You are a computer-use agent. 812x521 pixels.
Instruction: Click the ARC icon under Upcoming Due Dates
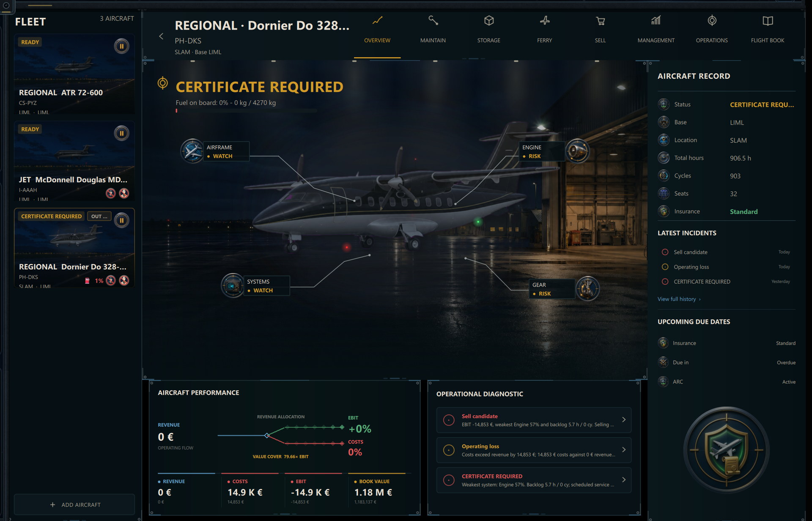click(x=663, y=381)
